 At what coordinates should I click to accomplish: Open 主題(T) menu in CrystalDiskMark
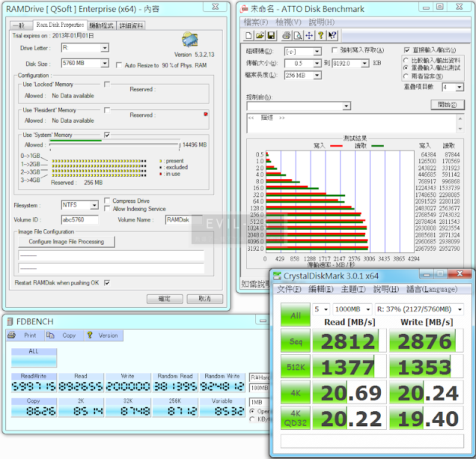click(353, 289)
